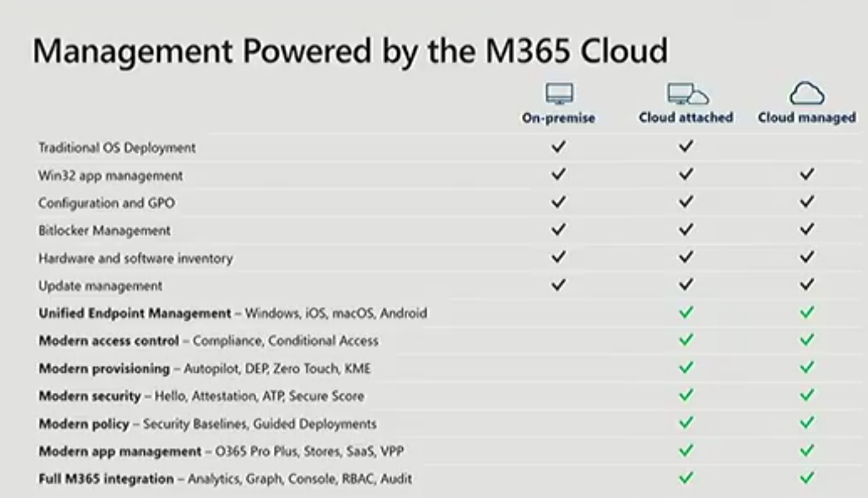868x498 pixels.
Task: Select the On-premise column header
Action: click(558, 118)
